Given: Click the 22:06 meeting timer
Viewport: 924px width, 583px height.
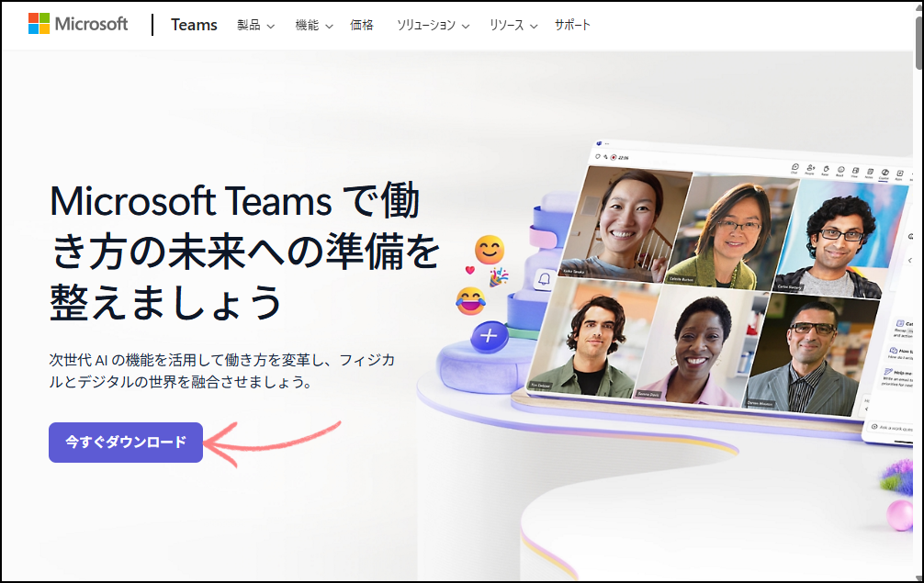Looking at the screenshot, I should click(624, 158).
